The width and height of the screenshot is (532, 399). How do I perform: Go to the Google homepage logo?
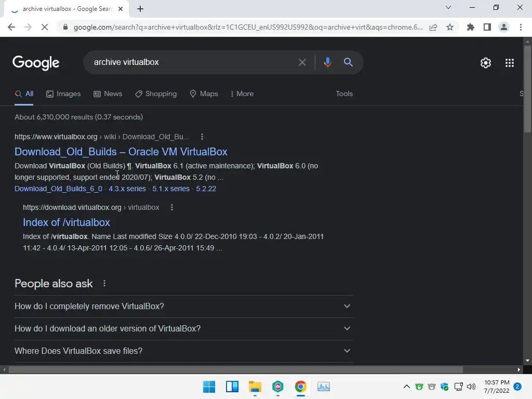point(36,63)
